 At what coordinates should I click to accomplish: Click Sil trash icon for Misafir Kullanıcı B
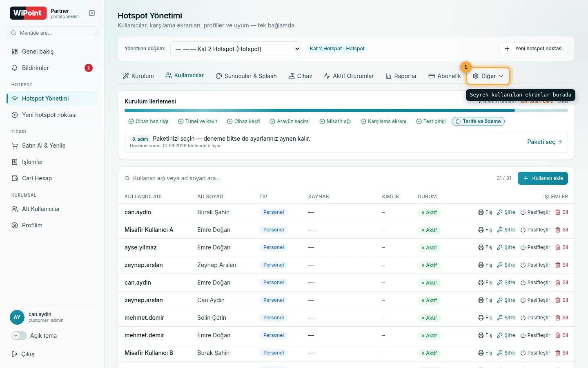tap(561, 353)
